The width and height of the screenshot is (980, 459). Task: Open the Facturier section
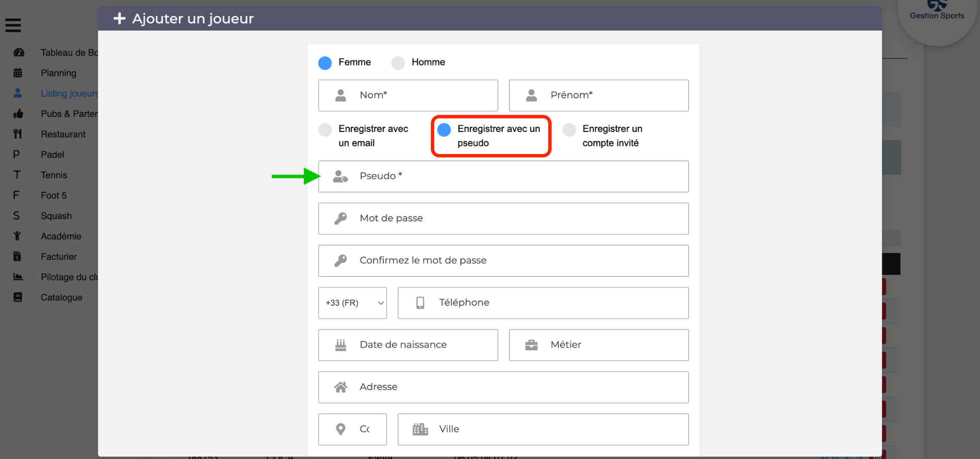pyautogui.click(x=59, y=256)
